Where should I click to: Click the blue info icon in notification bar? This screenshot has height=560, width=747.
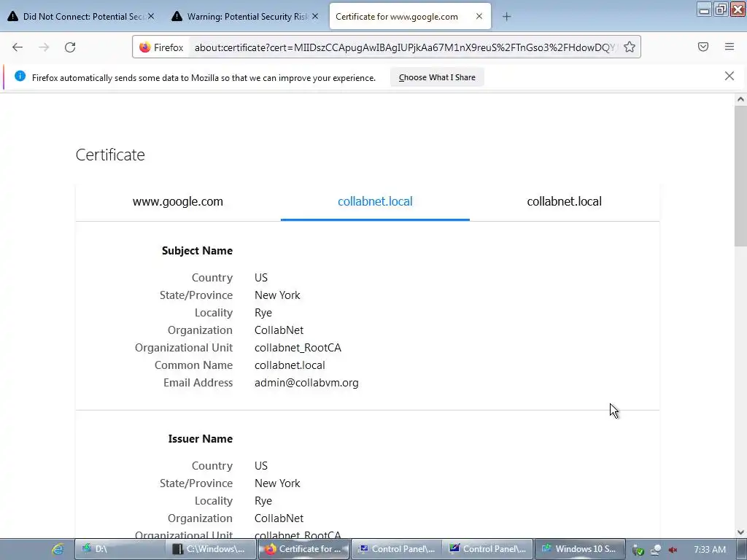coord(20,76)
